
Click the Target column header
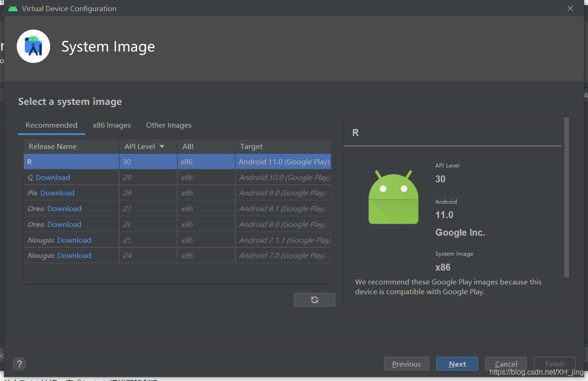(283, 147)
